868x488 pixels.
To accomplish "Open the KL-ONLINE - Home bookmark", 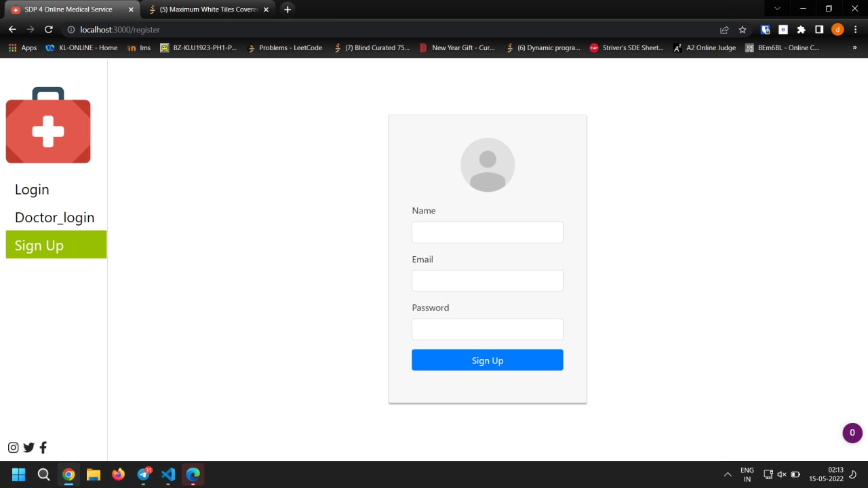I will 81,47.
